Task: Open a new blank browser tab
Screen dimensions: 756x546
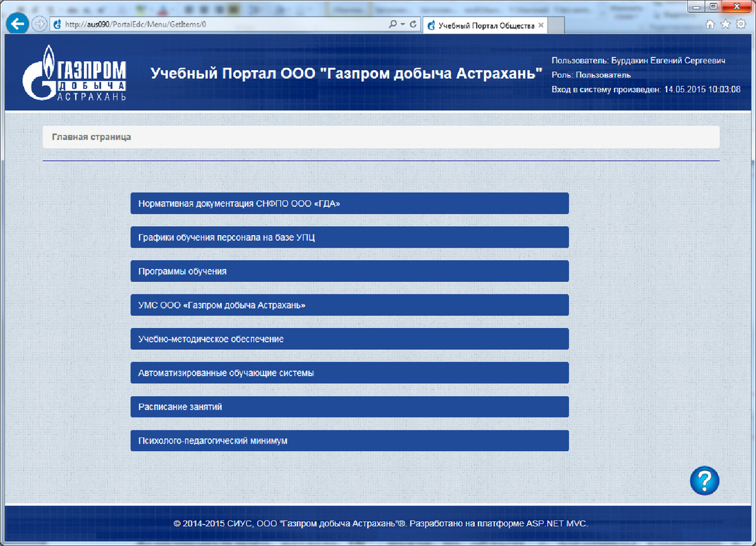Action: click(557, 25)
